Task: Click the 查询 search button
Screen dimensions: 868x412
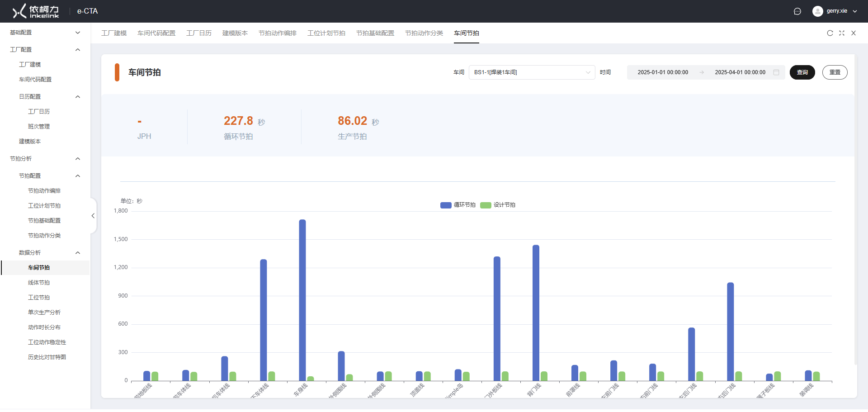Action: point(802,72)
